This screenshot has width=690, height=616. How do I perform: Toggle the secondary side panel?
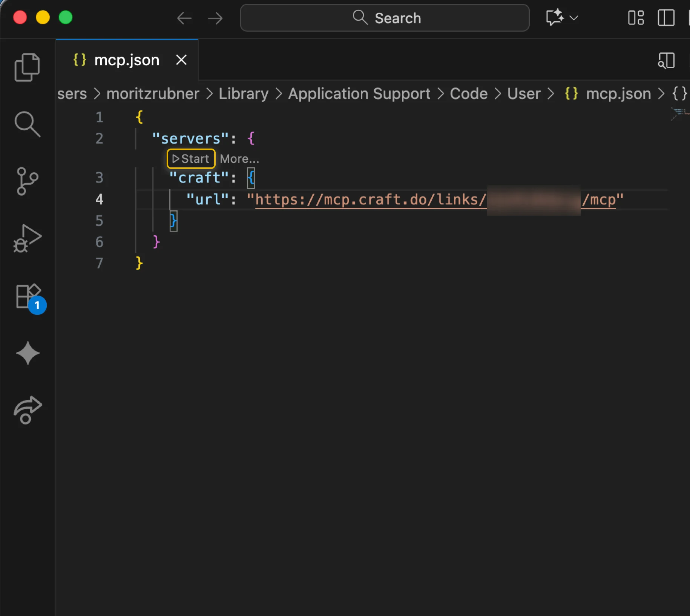[x=666, y=17]
